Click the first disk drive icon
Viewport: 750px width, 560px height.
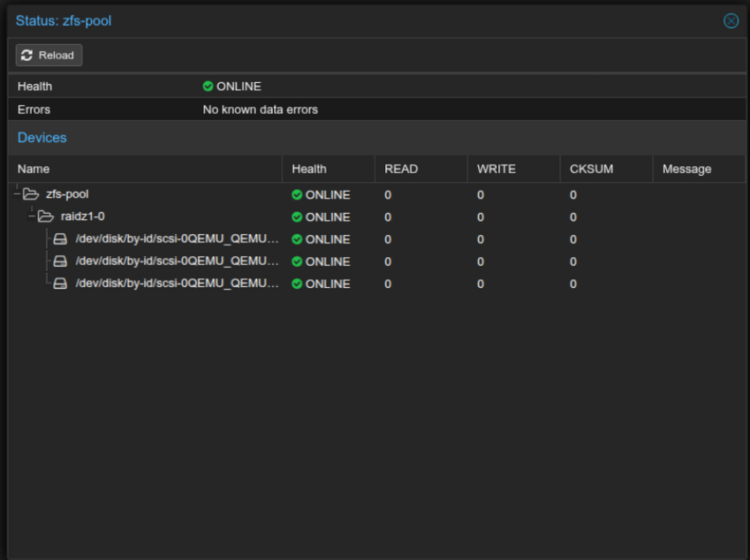(x=60, y=239)
